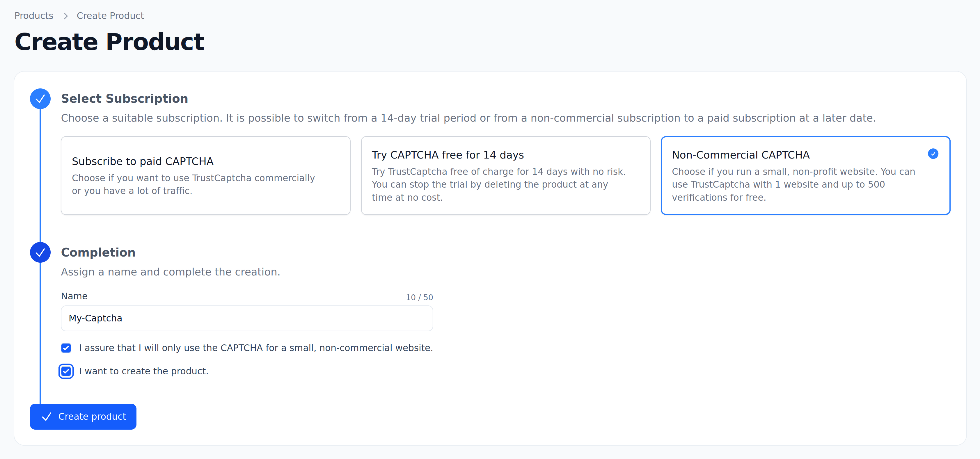The width and height of the screenshot is (980, 459).
Task: Click the selected checkmark on Non-Commercial card
Action: (x=933, y=154)
